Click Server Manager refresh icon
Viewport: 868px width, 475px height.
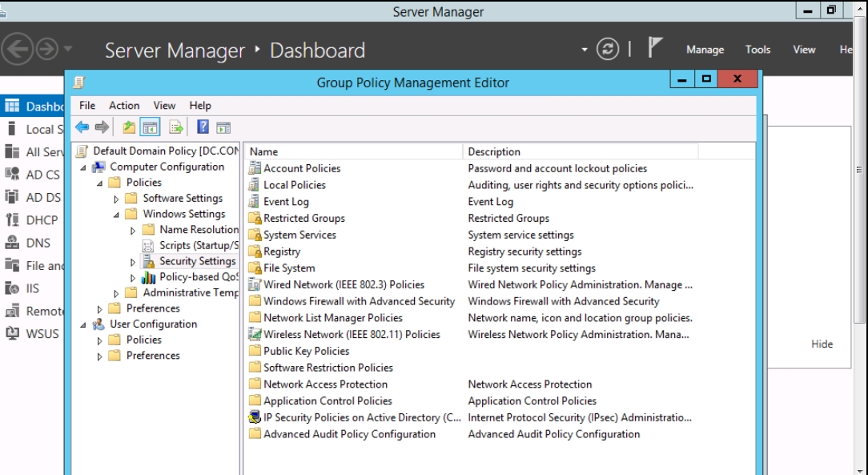click(x=607, y=50)
